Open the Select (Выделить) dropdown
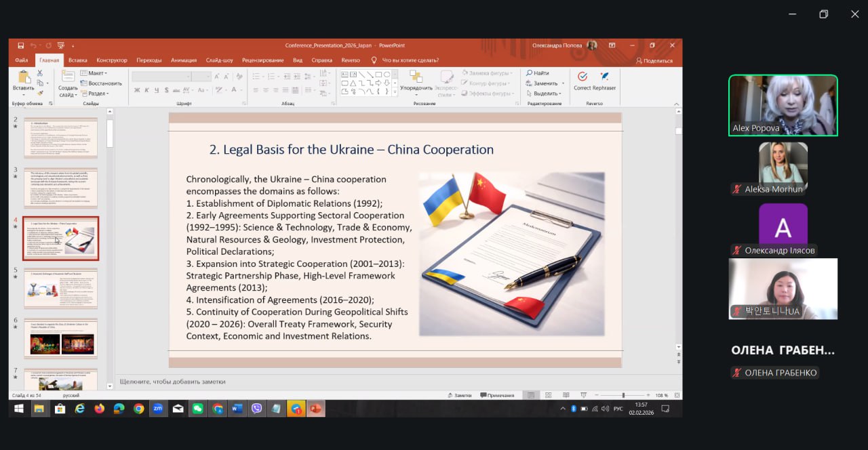Image resolution: width=868 pixels, height=450 pixels. point(545,94)
